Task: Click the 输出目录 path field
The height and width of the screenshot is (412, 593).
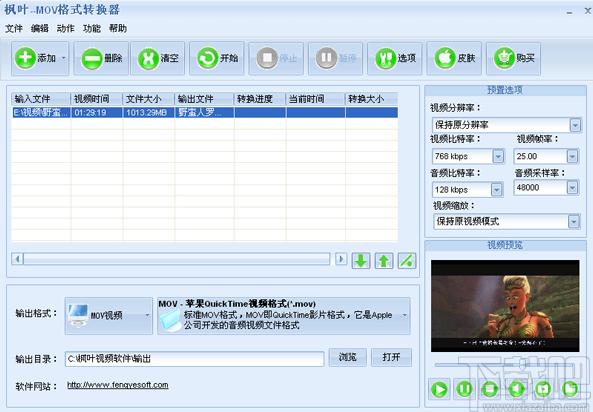Action: pos(195,359)
